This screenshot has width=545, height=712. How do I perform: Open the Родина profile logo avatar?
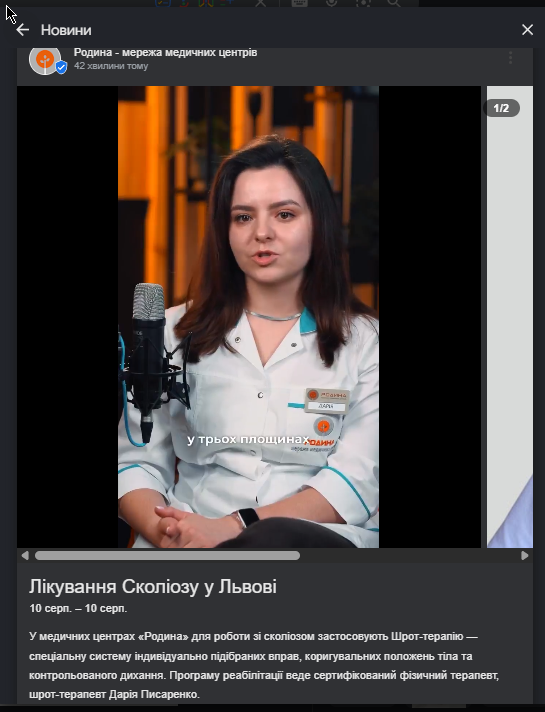45,60
